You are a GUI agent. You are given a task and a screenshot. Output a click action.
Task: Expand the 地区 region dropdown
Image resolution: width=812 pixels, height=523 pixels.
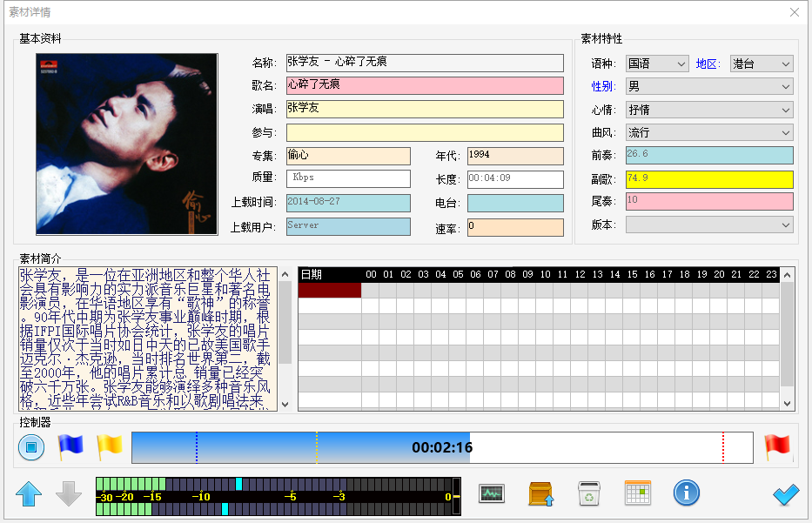(x=762, y=64)
